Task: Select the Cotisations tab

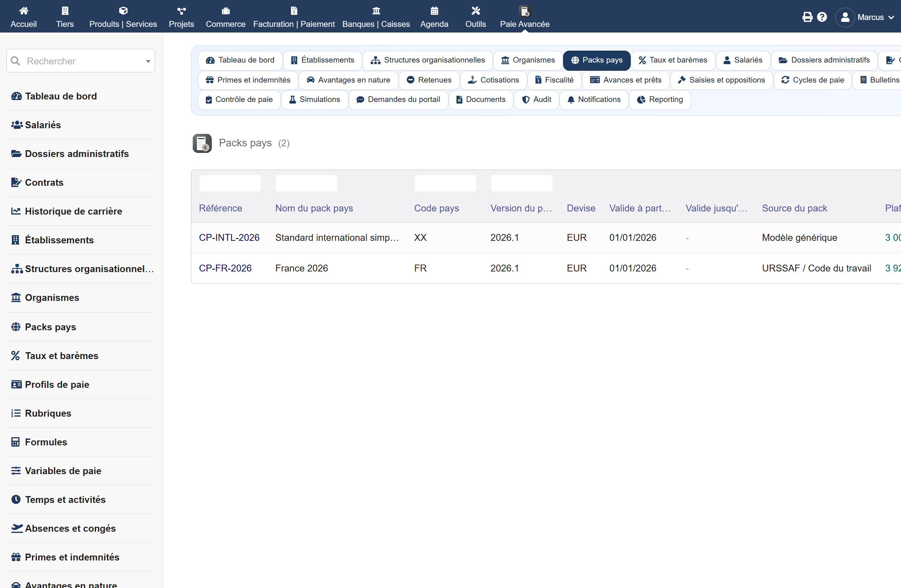Action: click(493, 80)
